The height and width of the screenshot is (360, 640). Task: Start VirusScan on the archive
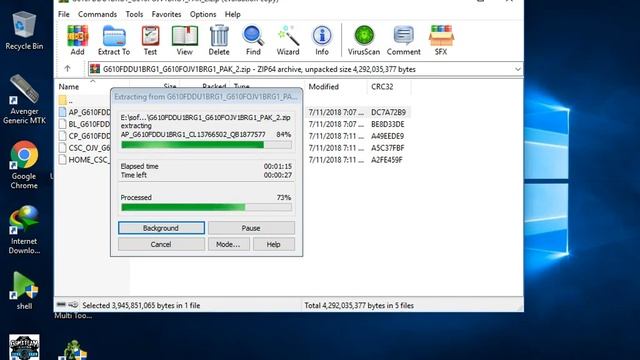(x=364, y=40)
